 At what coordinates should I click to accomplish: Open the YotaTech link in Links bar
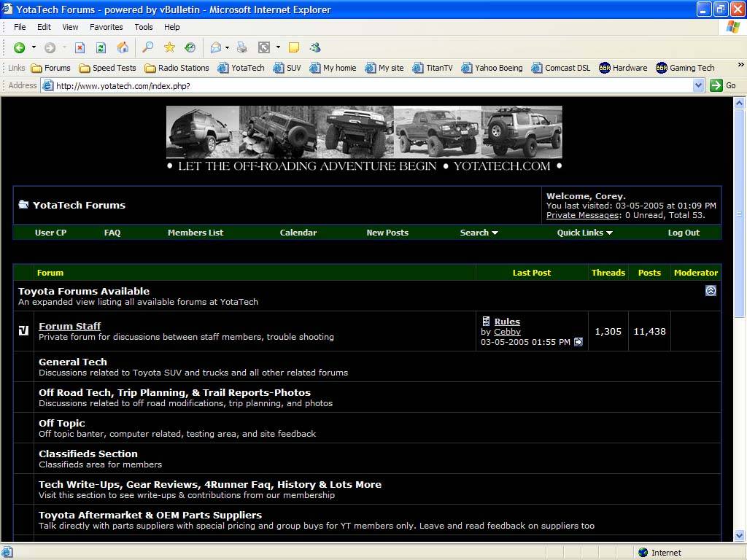(241, 68)
